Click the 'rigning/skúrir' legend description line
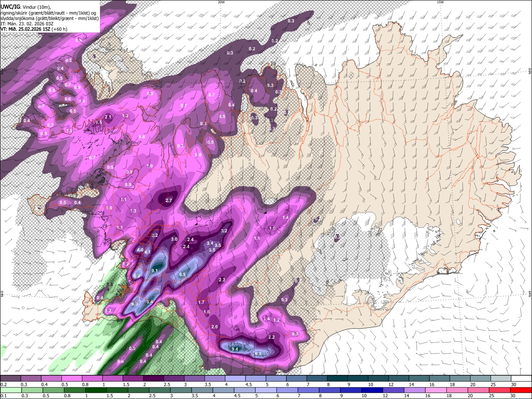 (x=49, y=12)
